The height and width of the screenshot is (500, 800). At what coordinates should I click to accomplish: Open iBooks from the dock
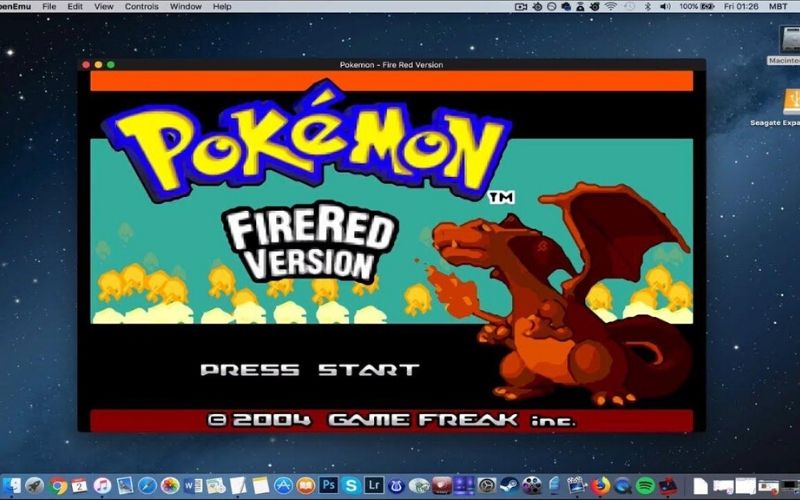pos(306,485)
